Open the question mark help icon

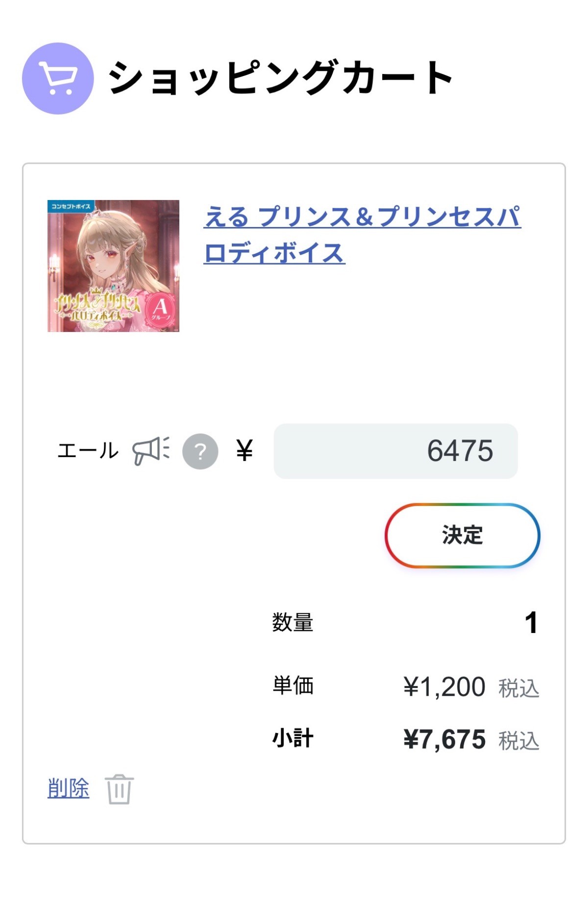tap(200, 451)
